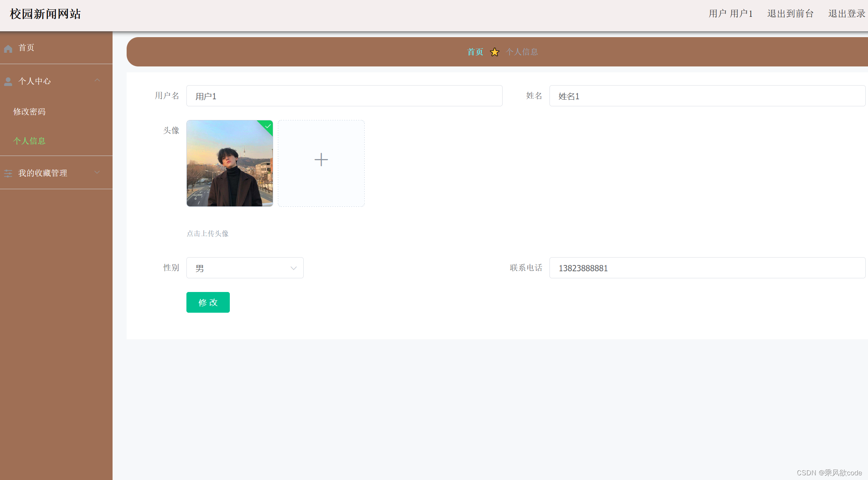Select 首页 in the breadcrumb navigation
This screenshot has height=480, width=868.
474,52
